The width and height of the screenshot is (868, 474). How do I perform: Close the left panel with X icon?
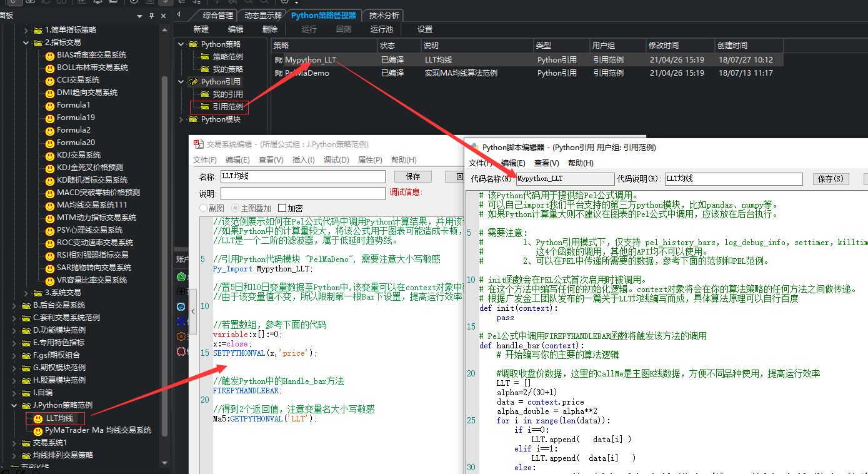(x=163, y=16)
